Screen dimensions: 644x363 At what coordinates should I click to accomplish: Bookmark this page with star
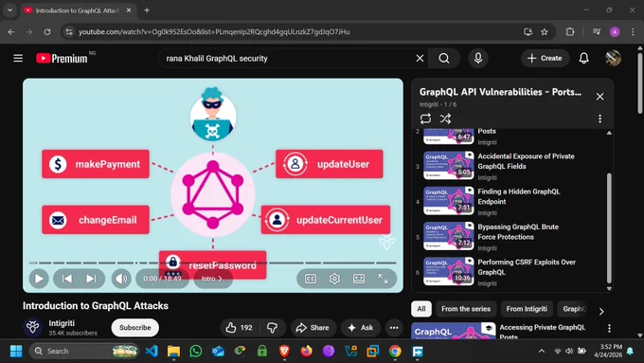tap(545, 31)
